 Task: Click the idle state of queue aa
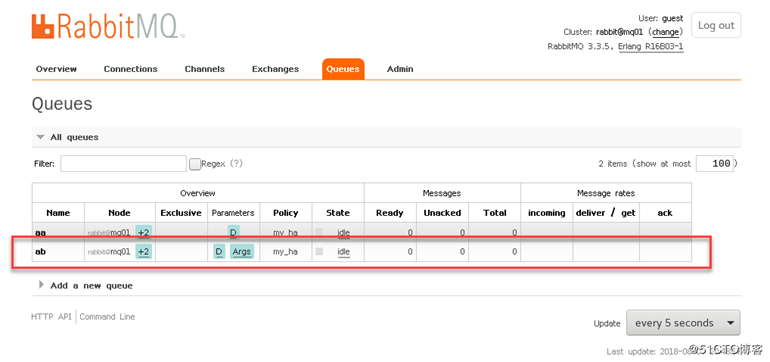tap(344, 233)
